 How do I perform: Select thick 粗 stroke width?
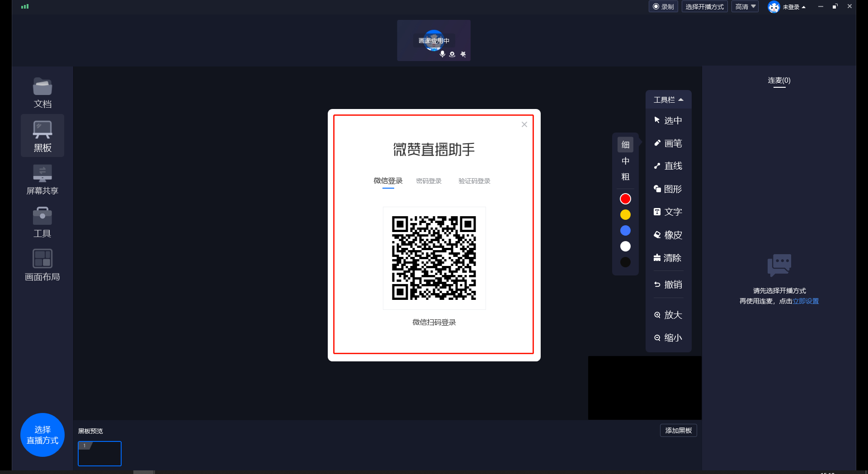(625, 177)
